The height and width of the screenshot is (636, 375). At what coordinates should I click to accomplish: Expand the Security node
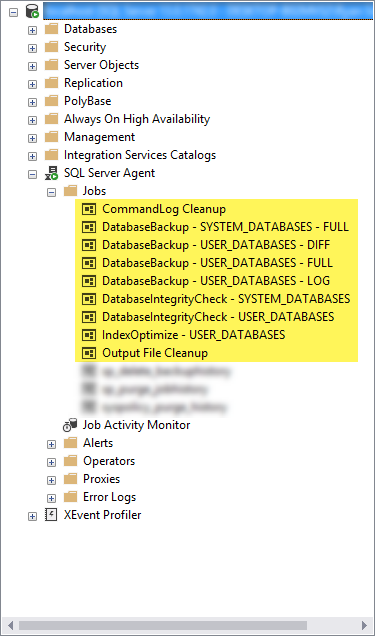[32, 48]
